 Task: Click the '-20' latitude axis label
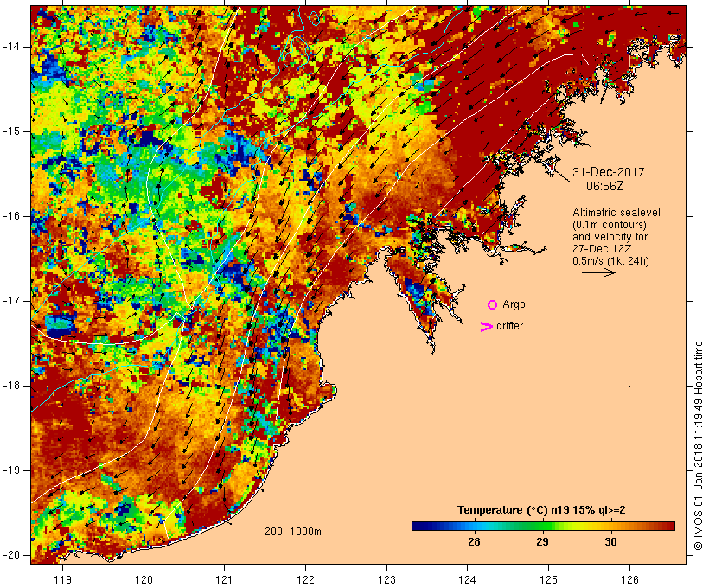click(x=10, y=555)
